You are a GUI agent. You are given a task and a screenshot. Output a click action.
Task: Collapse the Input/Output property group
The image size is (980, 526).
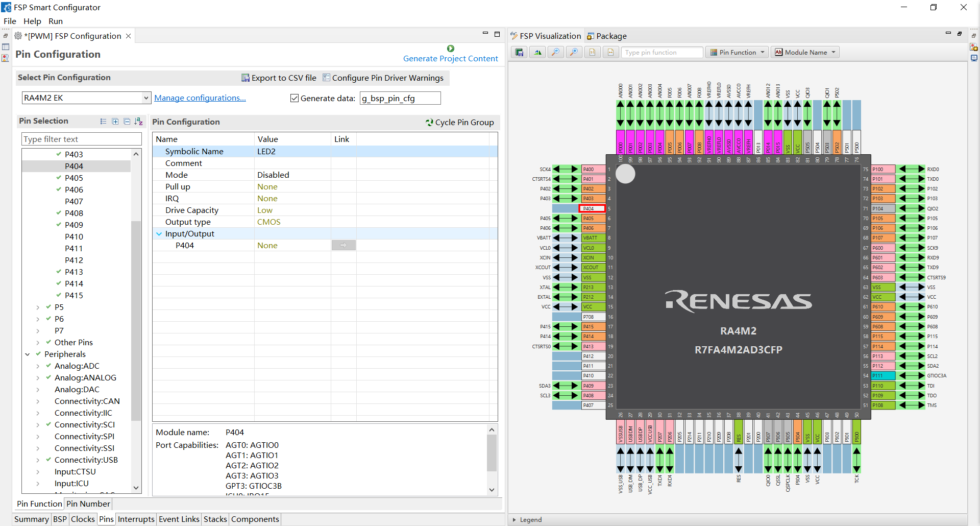pos(159,234)
